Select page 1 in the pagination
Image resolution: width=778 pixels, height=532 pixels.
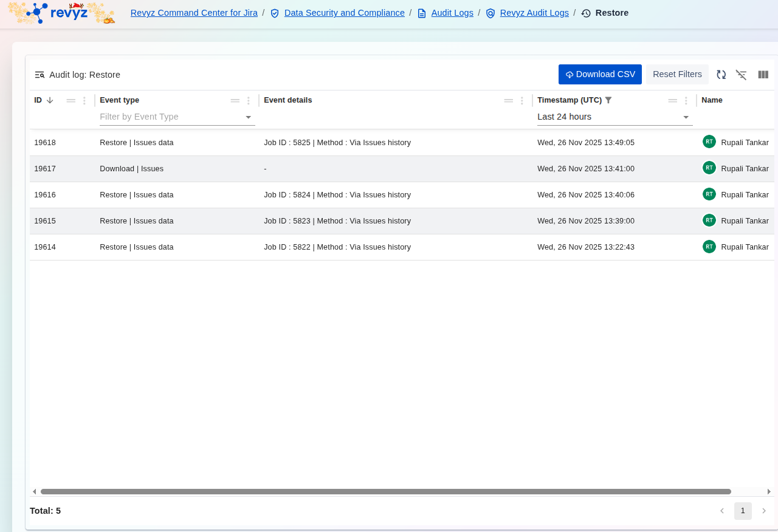coord(742,511)
